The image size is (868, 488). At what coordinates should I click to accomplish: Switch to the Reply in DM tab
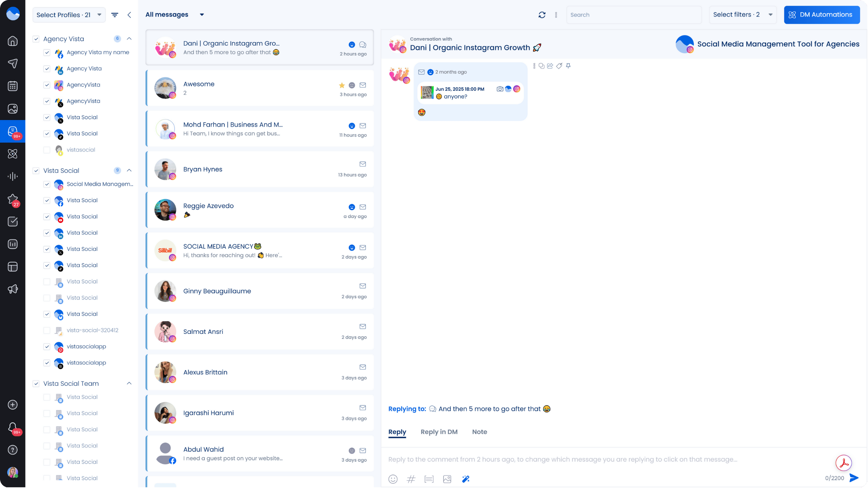(439, 432)
